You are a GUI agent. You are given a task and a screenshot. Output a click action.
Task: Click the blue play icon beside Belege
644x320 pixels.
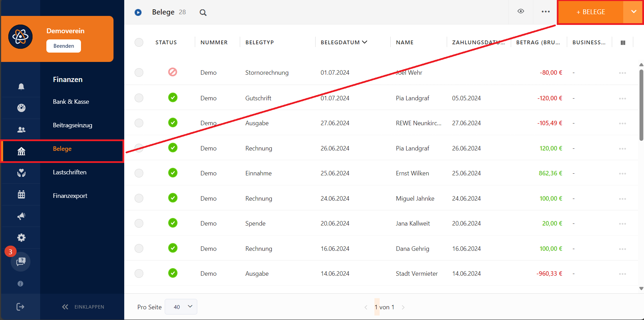coord(138,12)
